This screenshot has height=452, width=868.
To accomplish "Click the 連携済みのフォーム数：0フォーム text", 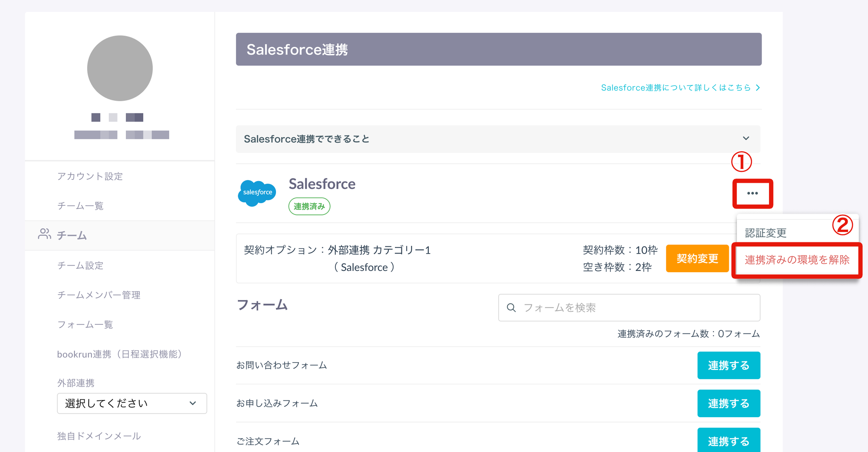I will [689, 334].
